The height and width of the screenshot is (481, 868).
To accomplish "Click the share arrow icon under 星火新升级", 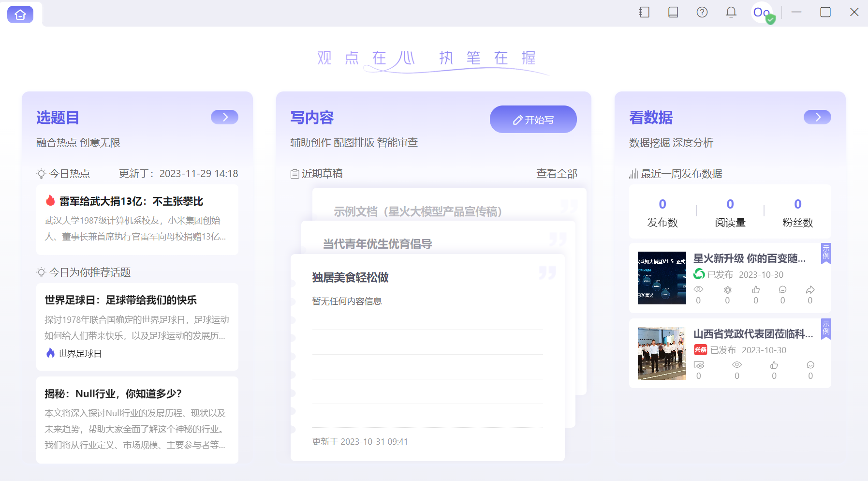I will click(810, 289).
